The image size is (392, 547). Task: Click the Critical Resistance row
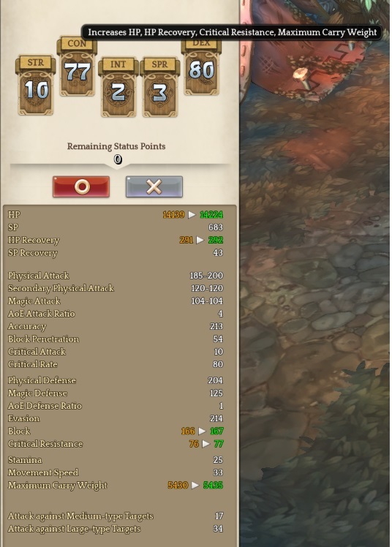tap(116, 444)
